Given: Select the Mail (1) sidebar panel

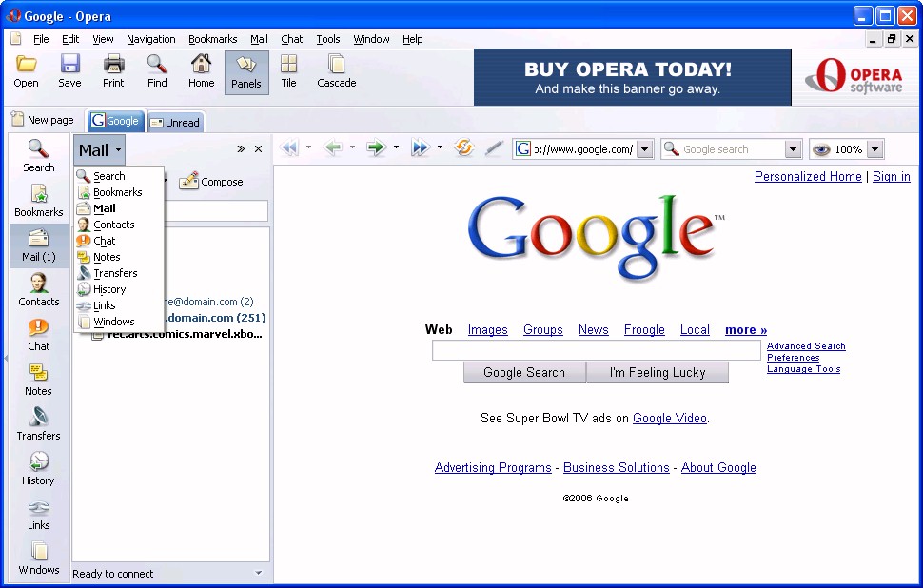Looking at the screenshot, I should [39, 245].
